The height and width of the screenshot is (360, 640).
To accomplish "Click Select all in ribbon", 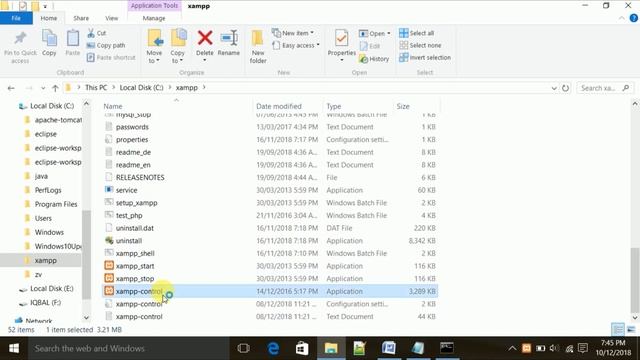I will (417, 33).
